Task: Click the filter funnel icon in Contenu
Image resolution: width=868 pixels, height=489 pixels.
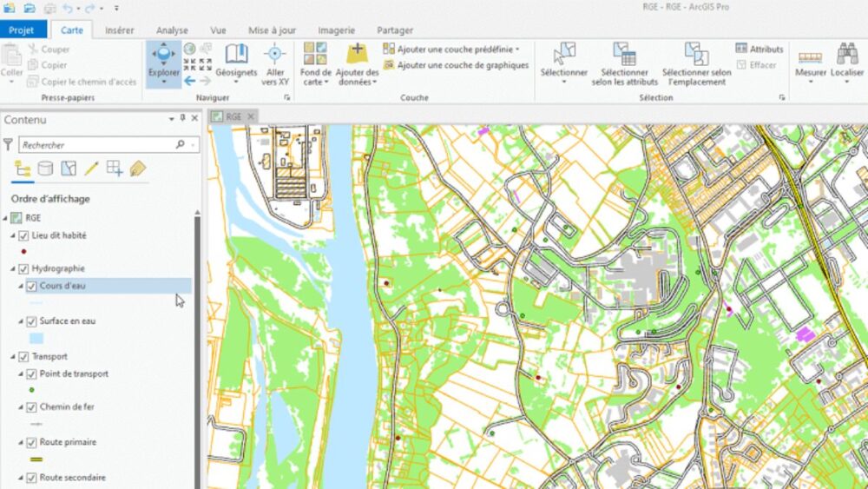Action: [9, 144]
